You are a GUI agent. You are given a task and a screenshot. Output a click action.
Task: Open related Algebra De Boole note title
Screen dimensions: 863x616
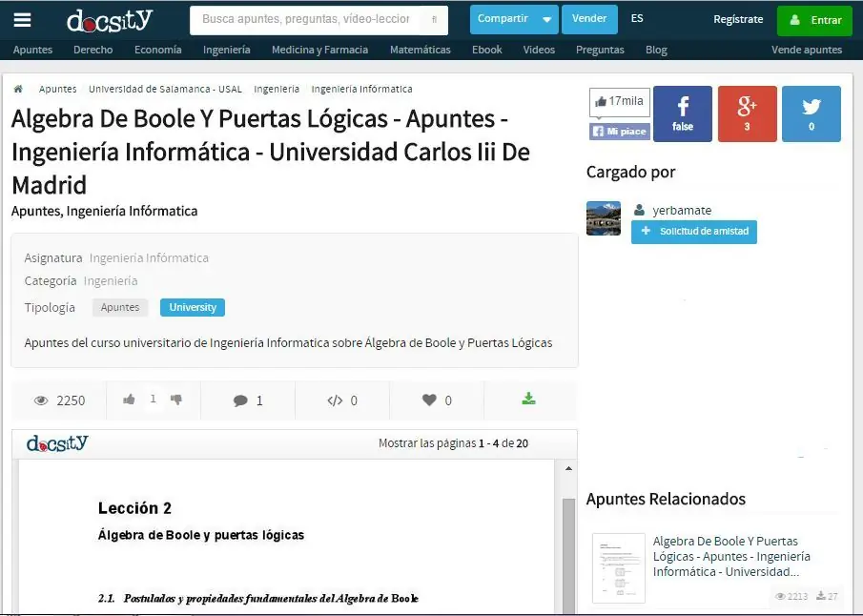[x=731, y=556]
